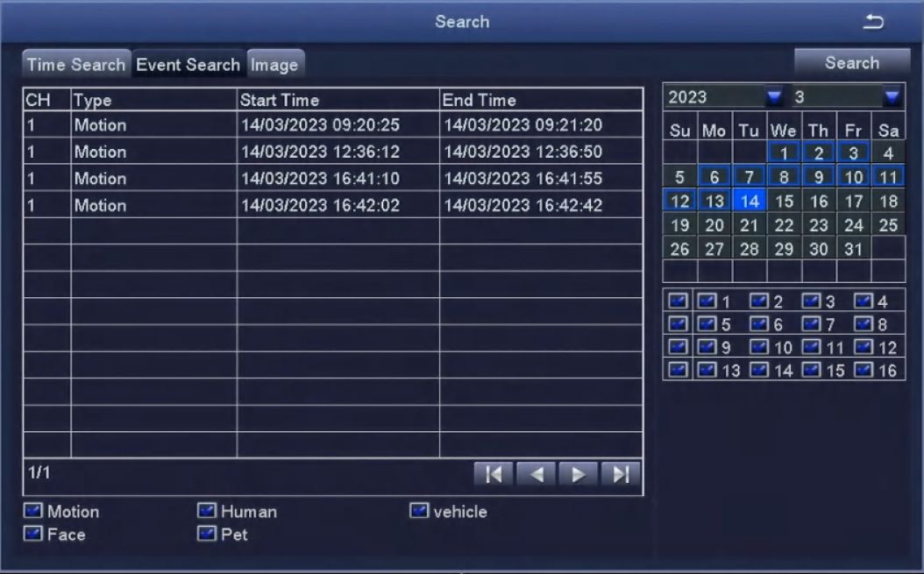Uncheck the Human event filter
Image resolution: width=924 pixels, height=574 pixels.
(207, 512)
